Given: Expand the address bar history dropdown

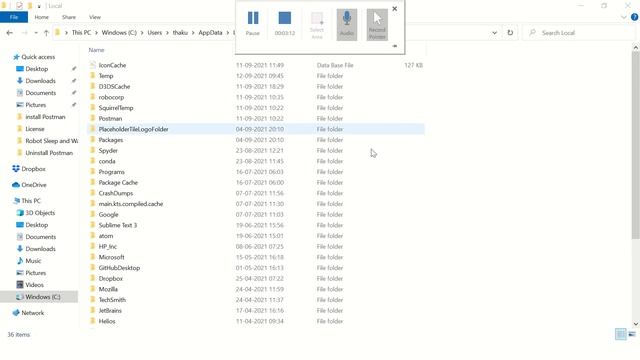Looking at the screenshot, I should coord(494,33).
